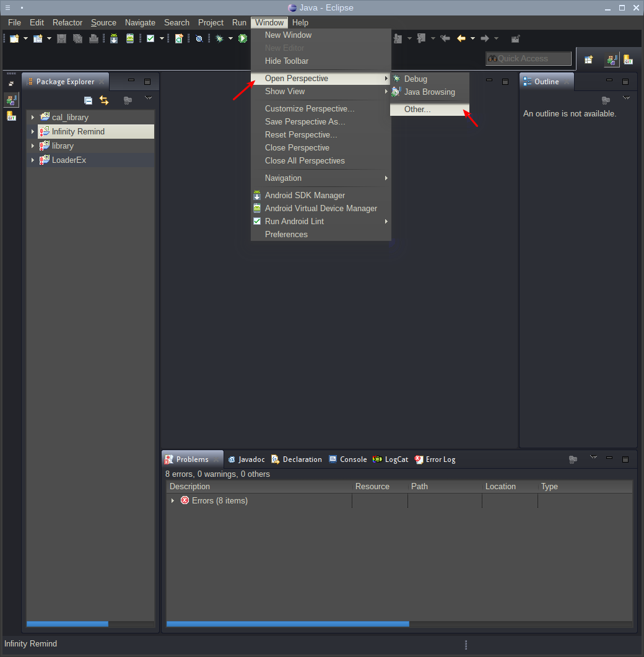Screen dimensions: 644x657
Task: Open the Outline view menu chevron
Action: [627, 98]
